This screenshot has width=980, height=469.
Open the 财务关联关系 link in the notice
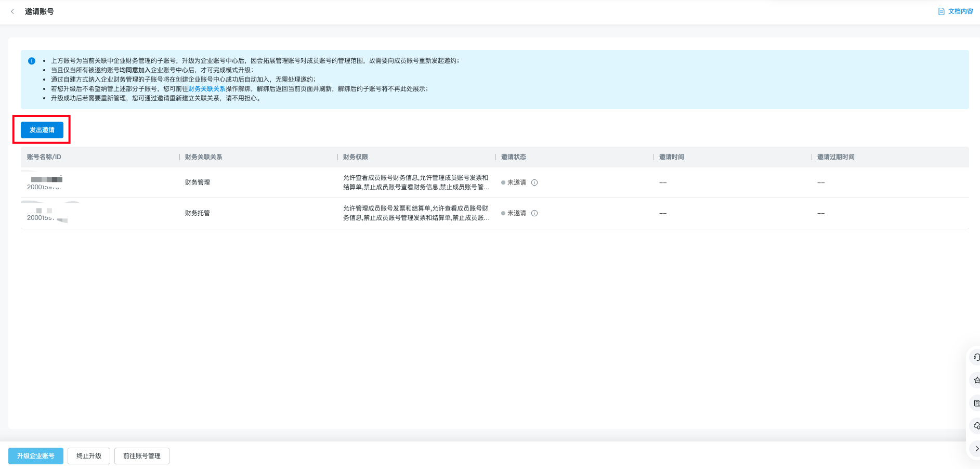pos(206,89)
